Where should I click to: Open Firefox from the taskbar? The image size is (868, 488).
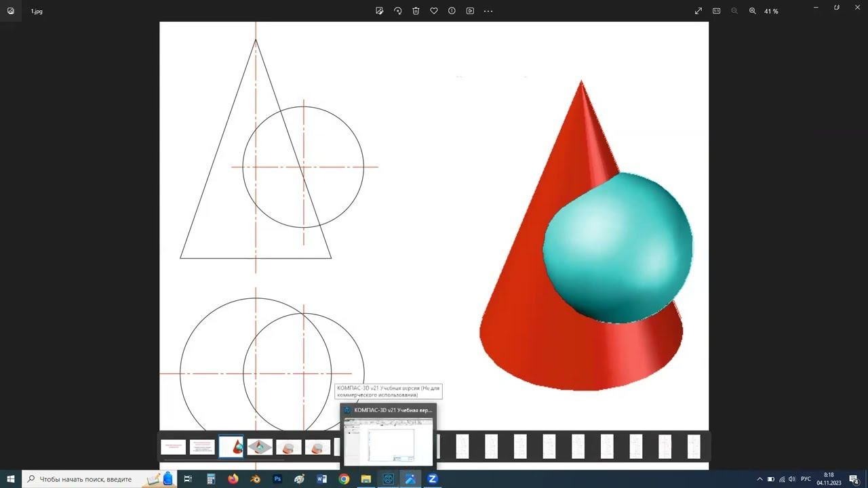pyautogui.click(x=233, y=479)
